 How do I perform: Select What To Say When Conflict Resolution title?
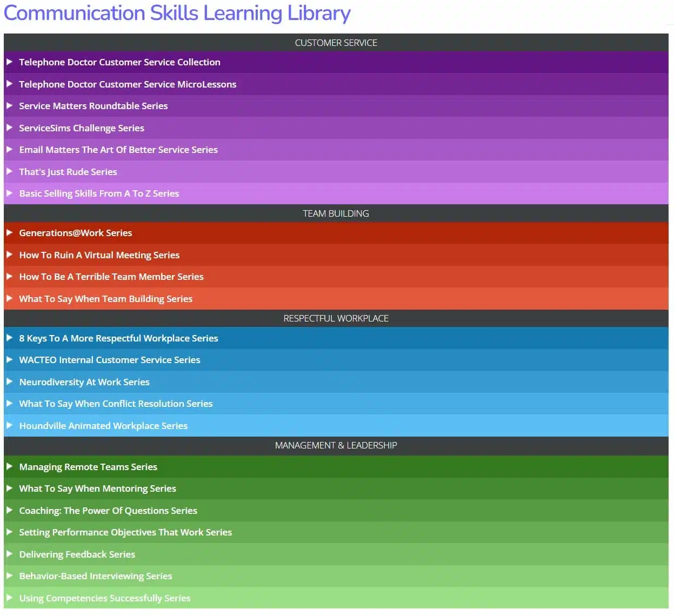click(116, 404)
